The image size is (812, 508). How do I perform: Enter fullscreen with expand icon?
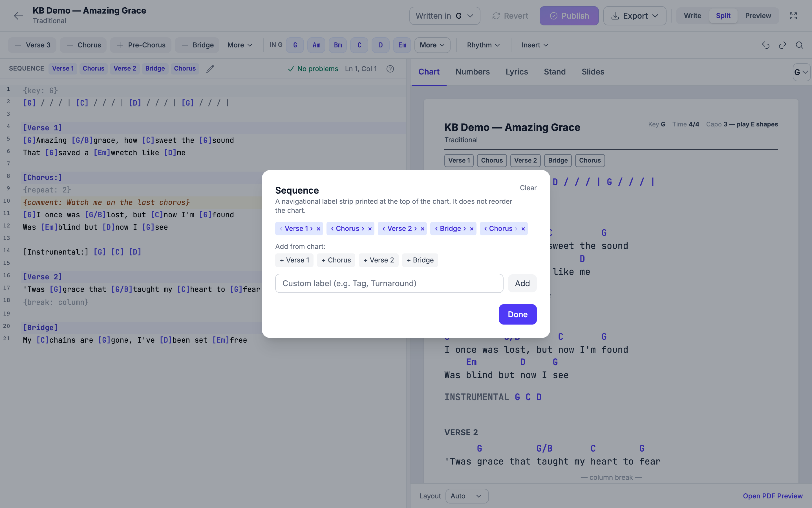pyautogui.click(x=793, y=16)
